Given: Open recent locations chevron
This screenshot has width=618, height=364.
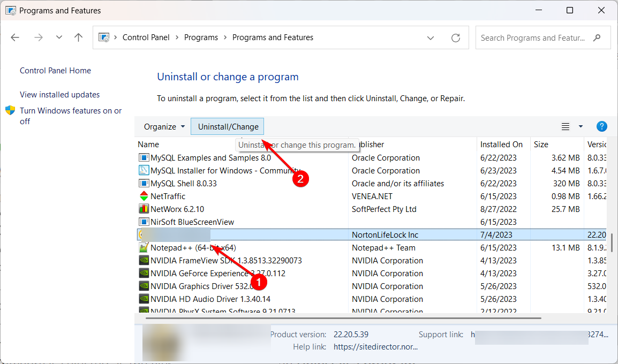Looking at the screenshot, I should click(59, 37).
